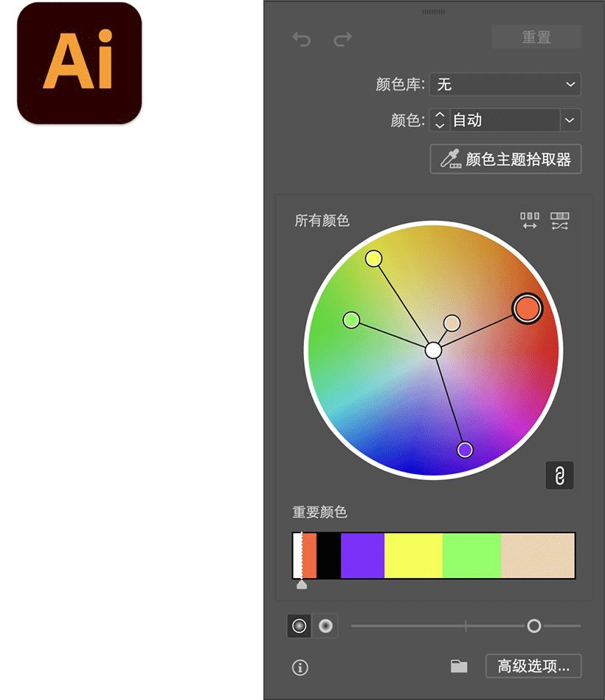Open 高级选项 advanced options dialog
Viewport: 605px width, 700px height.
click(x=533, y=665)
